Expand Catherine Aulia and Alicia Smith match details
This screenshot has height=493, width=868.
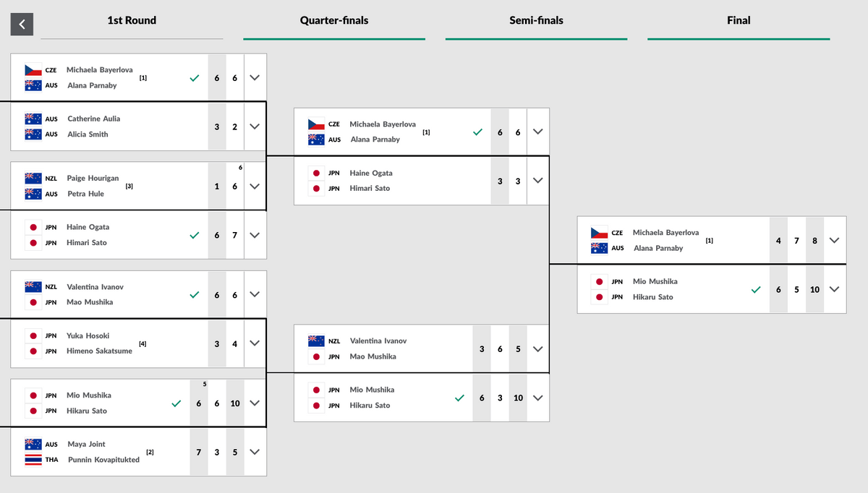(255, 127)
